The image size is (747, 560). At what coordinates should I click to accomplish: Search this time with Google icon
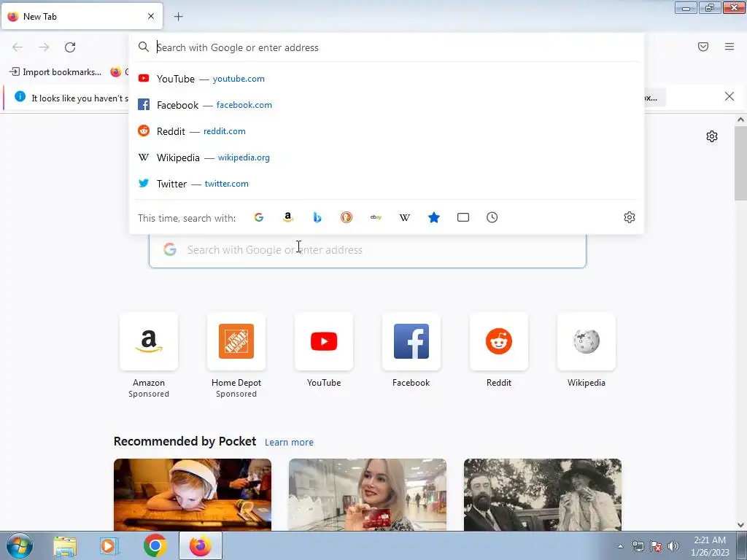point(259,217)
